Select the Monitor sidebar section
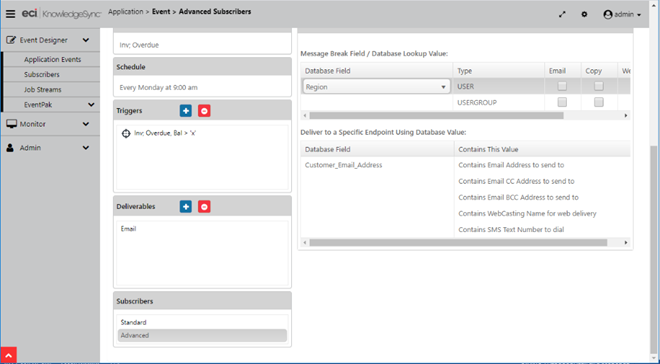 click(x=32, y=124)
